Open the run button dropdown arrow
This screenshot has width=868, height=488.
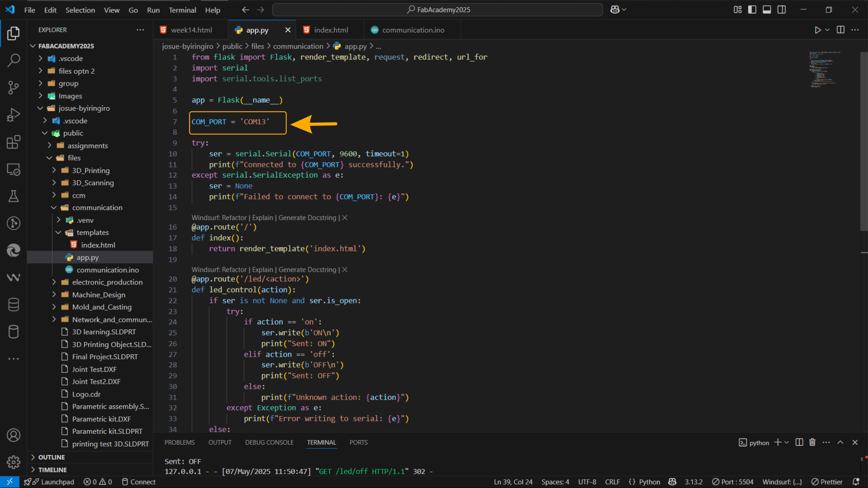tap(827, 30)
